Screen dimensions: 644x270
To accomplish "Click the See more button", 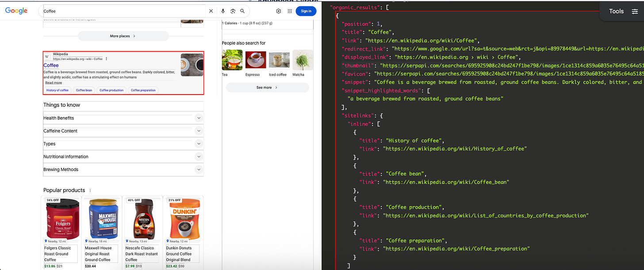I will 267,87.
